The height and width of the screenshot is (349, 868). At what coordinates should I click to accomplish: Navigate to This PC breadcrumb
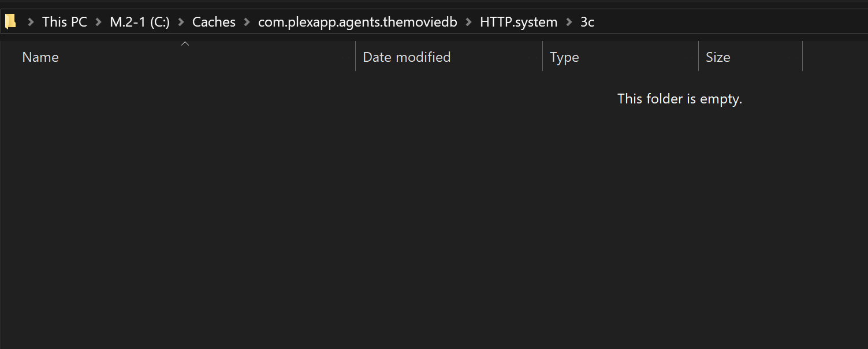click(65, 23)
